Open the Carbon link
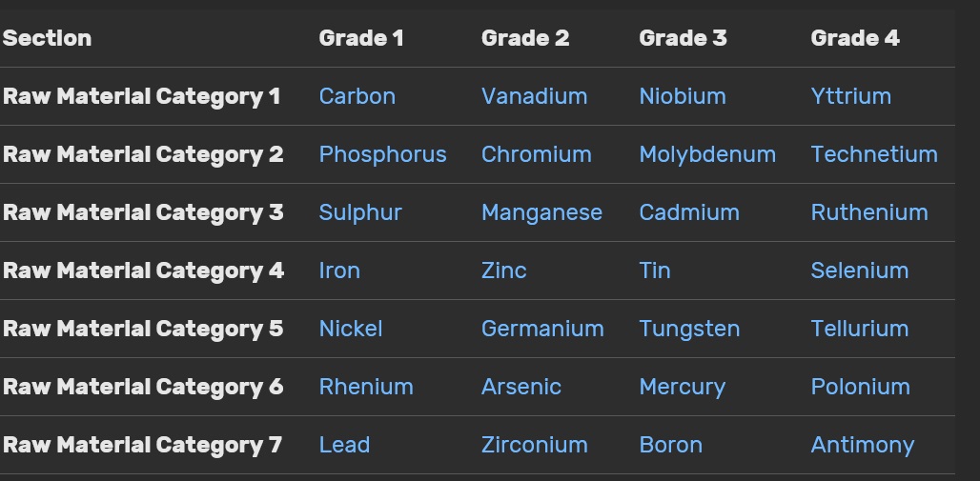 coord(357,96)
